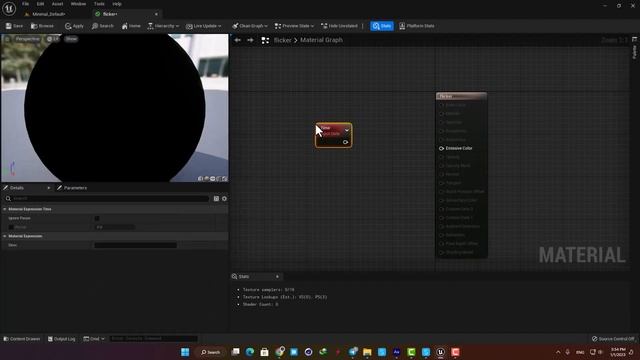640x360 pixels.
Task: Open the Cmd dropdown
Action: click(x=94, y=339)
